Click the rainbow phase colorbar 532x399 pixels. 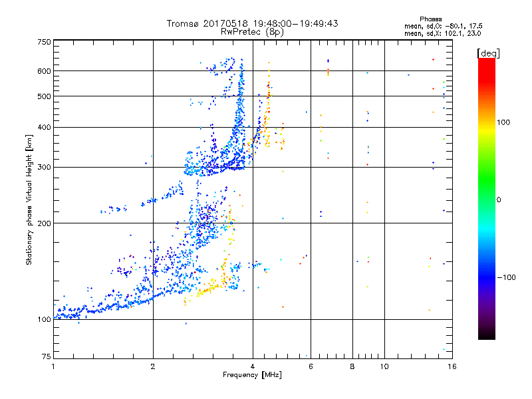487,199
